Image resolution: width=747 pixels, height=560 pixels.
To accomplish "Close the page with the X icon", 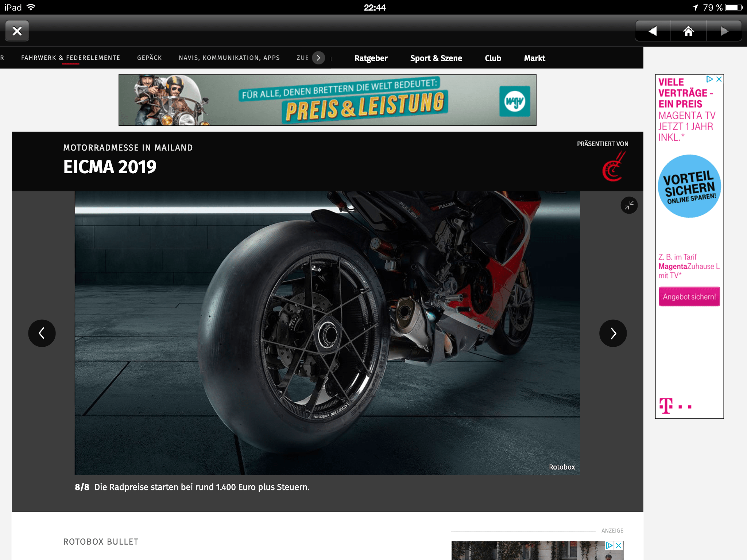I will [x=17, y=31].
